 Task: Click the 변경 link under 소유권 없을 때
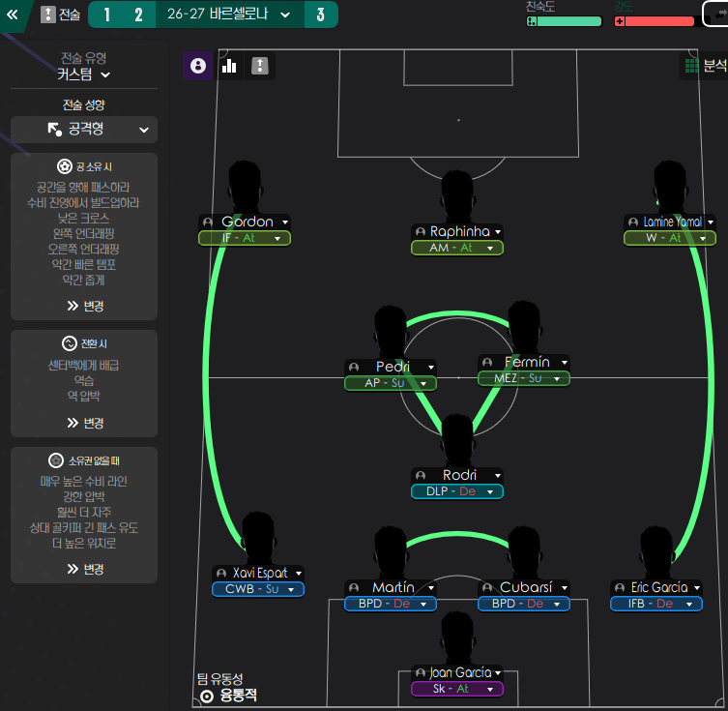(85, 569)
